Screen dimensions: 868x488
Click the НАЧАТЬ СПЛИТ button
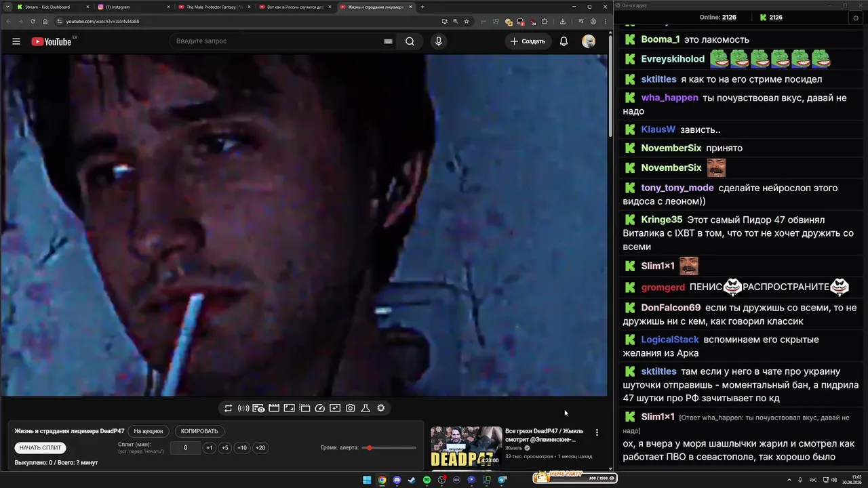[40, 448]
